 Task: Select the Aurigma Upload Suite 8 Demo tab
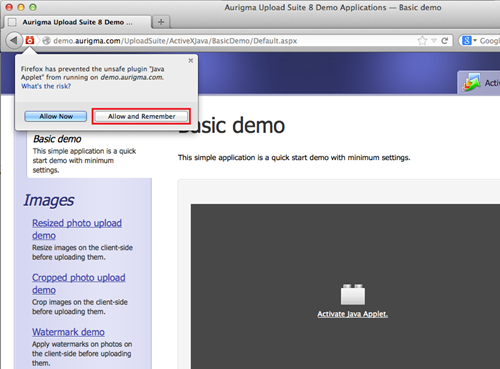(77, 22)
